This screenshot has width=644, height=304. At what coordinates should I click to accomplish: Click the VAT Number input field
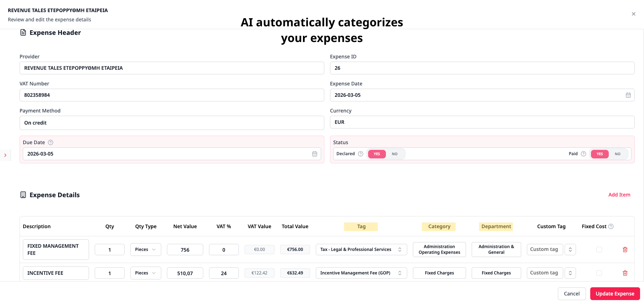[172, 95]
